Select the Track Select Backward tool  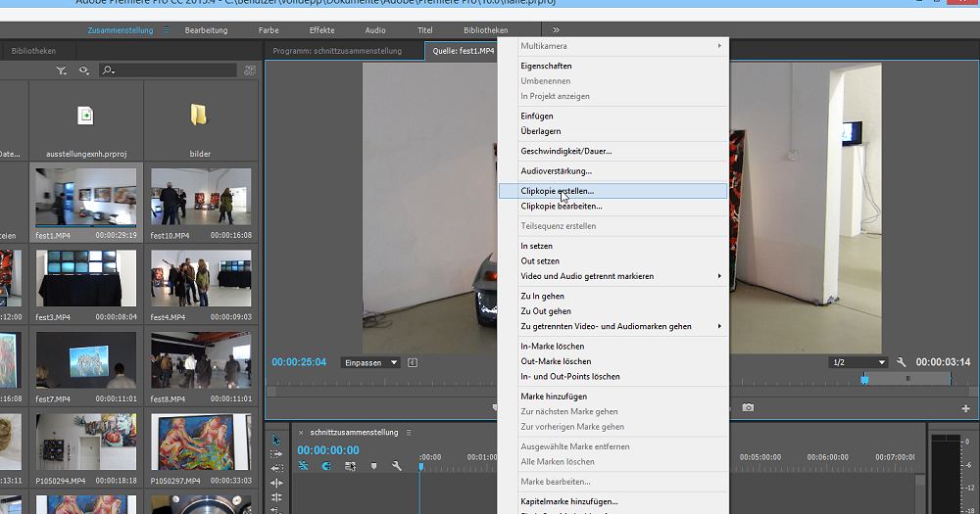coord(276,468)
